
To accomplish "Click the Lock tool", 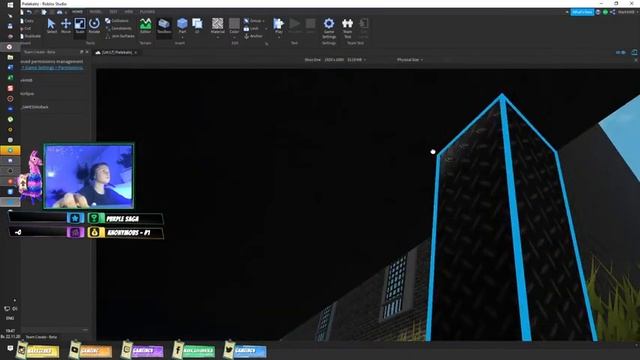I will point(251,29).
